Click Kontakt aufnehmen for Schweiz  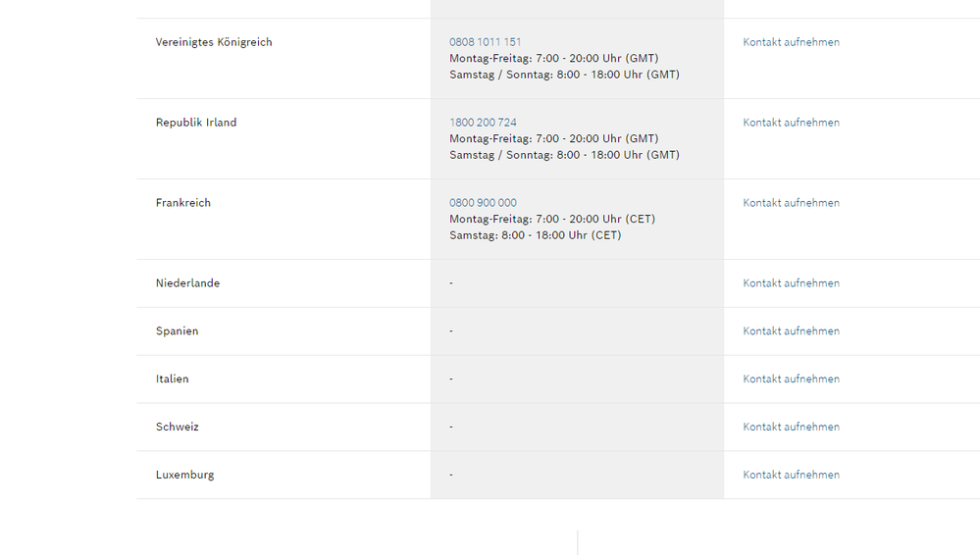(791, 427)
